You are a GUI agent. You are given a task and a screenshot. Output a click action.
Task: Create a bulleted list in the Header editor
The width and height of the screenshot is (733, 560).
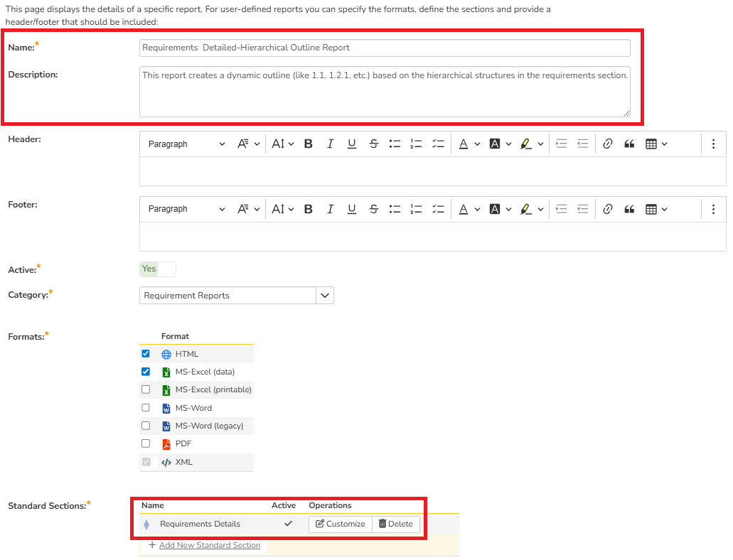[395, 144]
